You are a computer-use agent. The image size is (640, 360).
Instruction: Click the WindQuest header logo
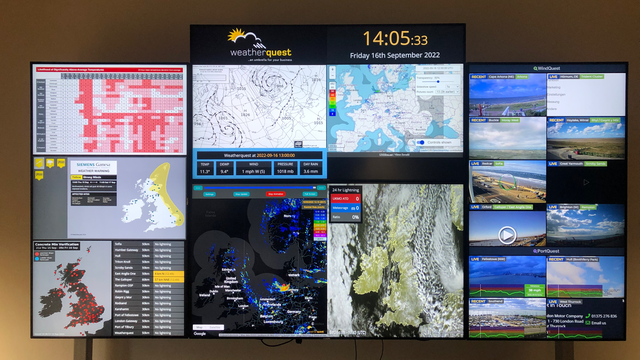point(547,68)
